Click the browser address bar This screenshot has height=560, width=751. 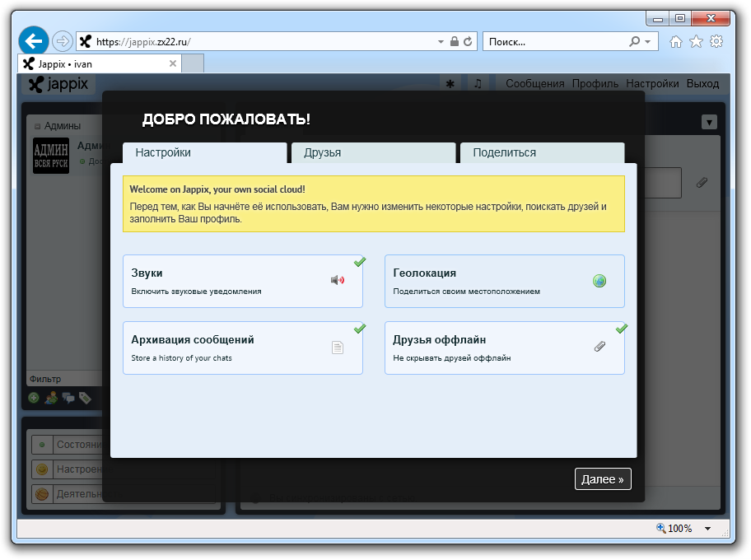pyautogui.click(x=264, y=41)
